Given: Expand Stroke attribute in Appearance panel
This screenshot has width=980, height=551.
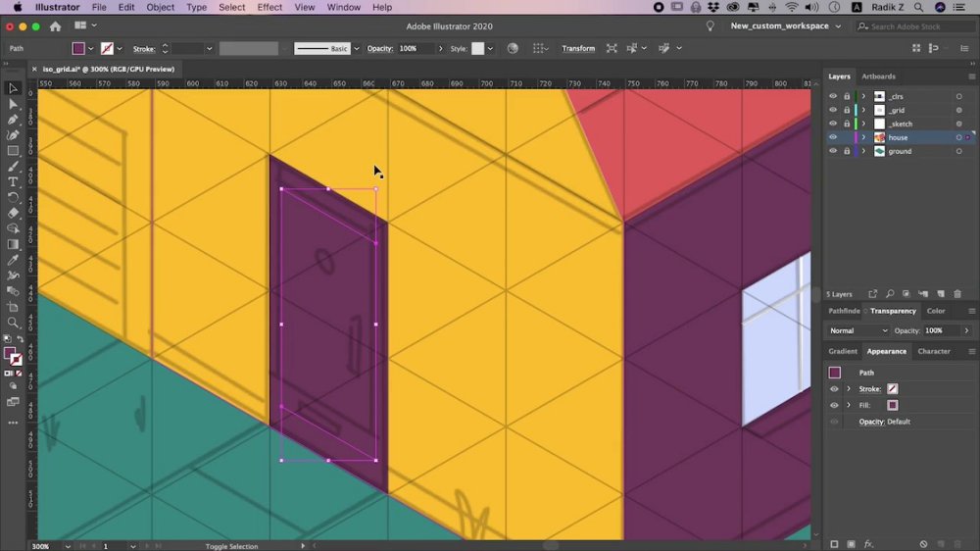Looking at the screenshot, I should point(849,389).
